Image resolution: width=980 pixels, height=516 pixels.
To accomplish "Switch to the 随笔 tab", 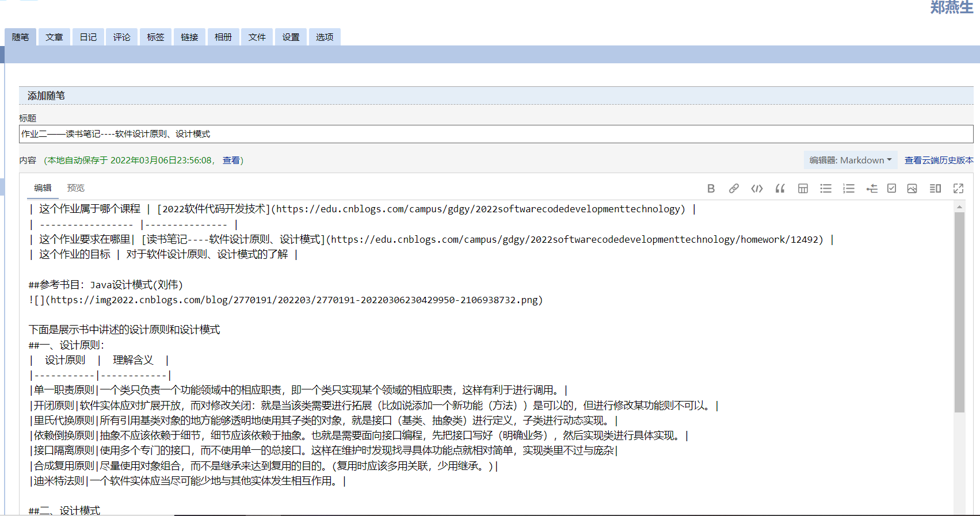I will click(20, 37).
